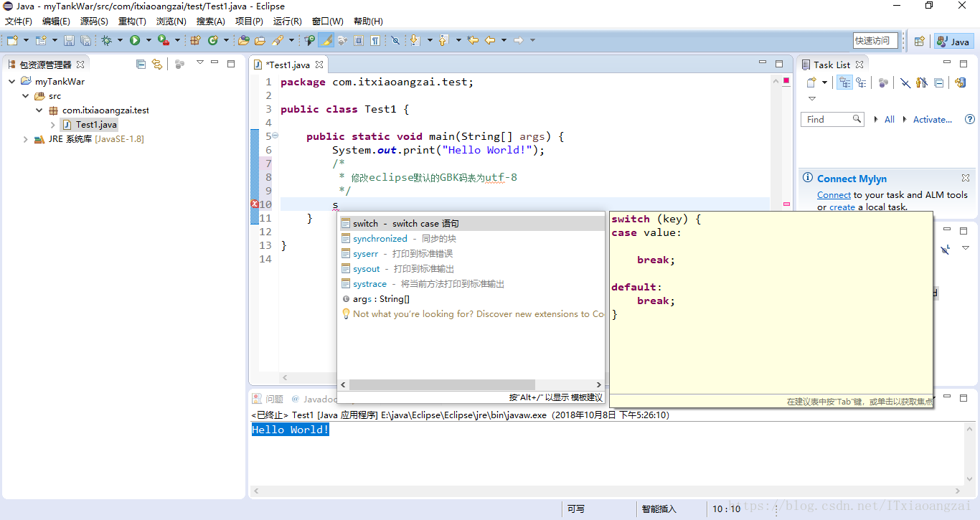
Task: Open the 编辑(E) menu
Action: [x=56, y=22]
